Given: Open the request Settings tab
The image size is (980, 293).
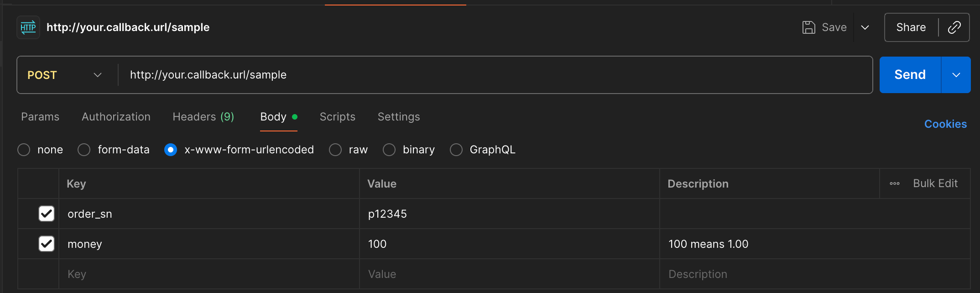Looking at the screenshot, I should click(x=399, y=117).
